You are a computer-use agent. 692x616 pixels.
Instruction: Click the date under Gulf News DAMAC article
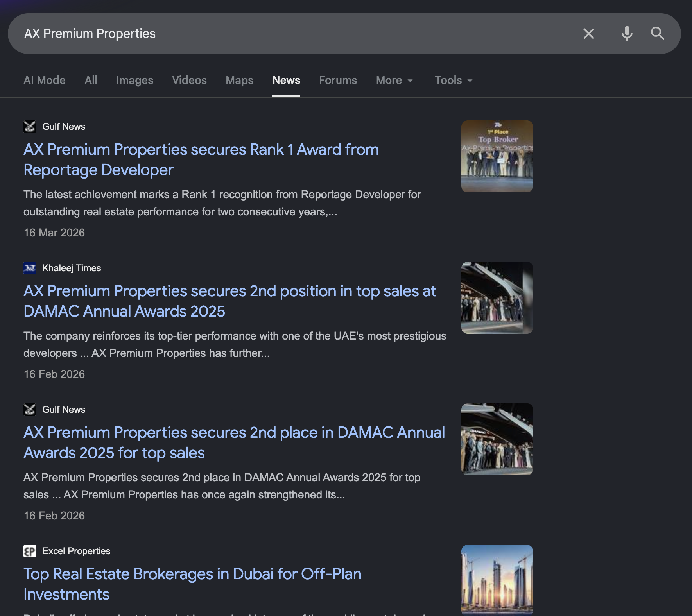pos(54,516)
